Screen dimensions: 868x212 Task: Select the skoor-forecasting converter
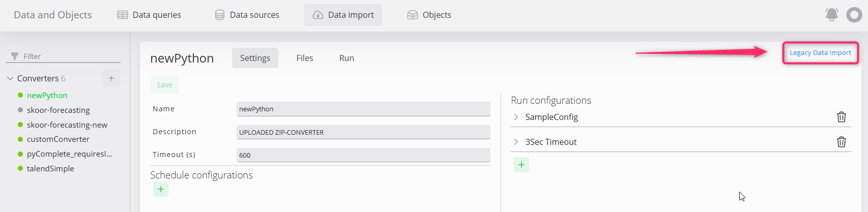[x=58, y=110]
